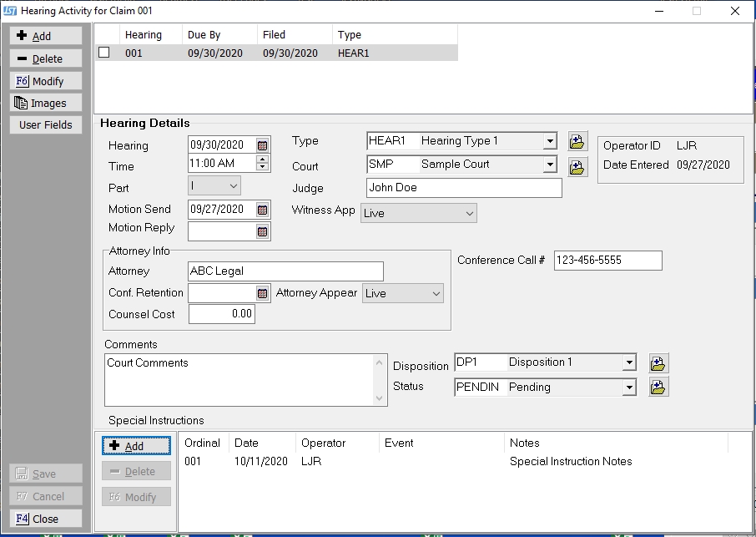The width and height of the screenshot is (756, 537).
Task: Open calendar picker for Motion Reply date
Action: pyautogui.click(x=263, y=231)
